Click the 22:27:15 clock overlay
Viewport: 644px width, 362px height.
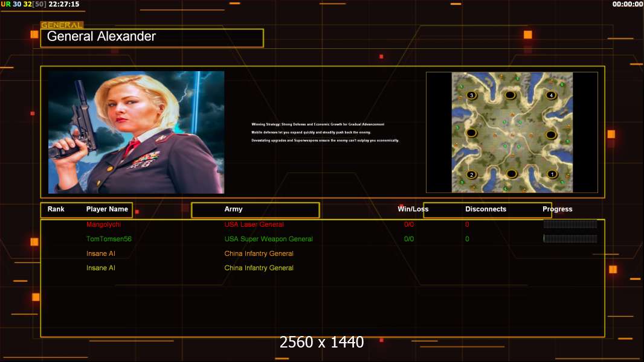pyautogui.click(x=63, y=4)
